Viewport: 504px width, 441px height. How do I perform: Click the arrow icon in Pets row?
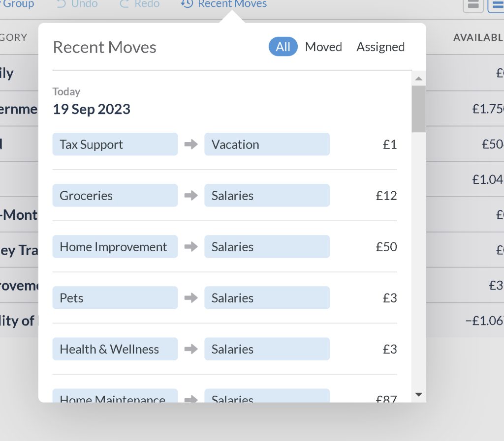[x=191, y=298]
